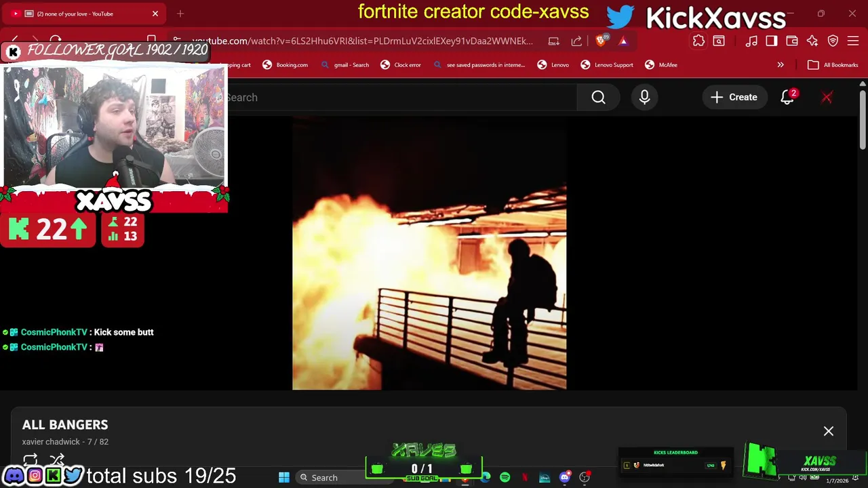This screenshot has height=488, width=868.
Task: Open the Create menu on YouTube
Action: point(734,98)
